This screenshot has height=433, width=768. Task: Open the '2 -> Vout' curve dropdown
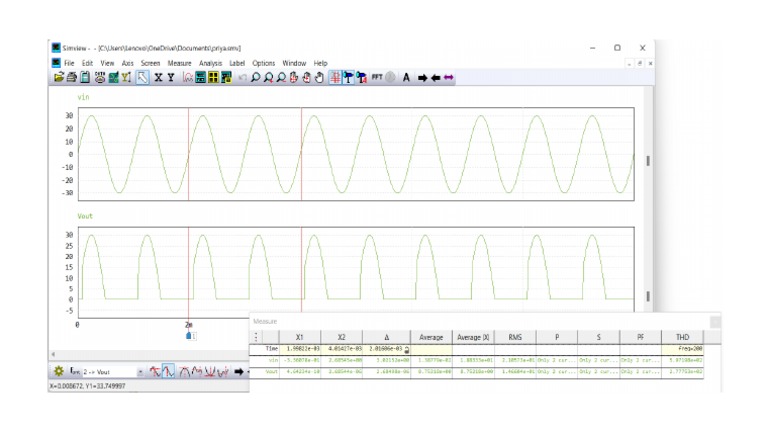[x=139, y=372]
